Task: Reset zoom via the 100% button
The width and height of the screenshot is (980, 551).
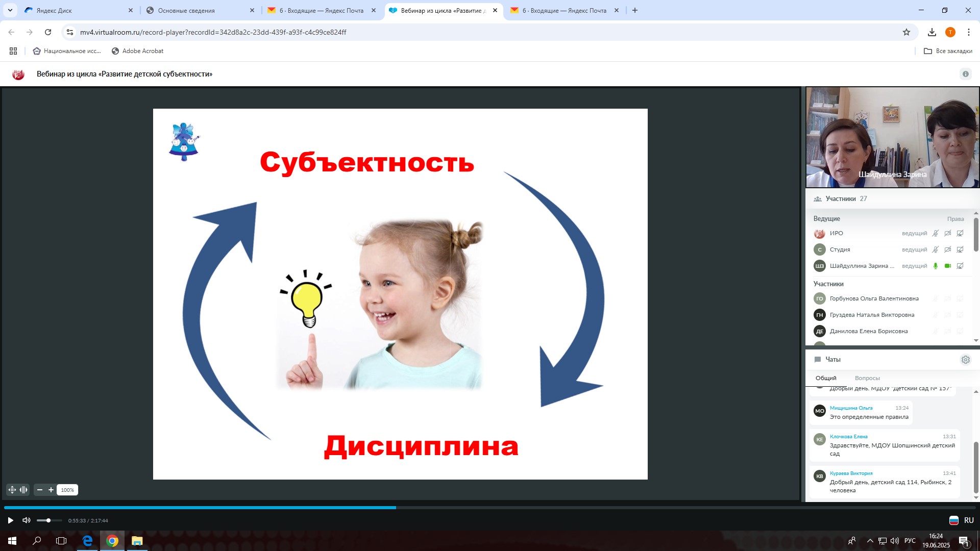Action: click(x=67, y=490)
